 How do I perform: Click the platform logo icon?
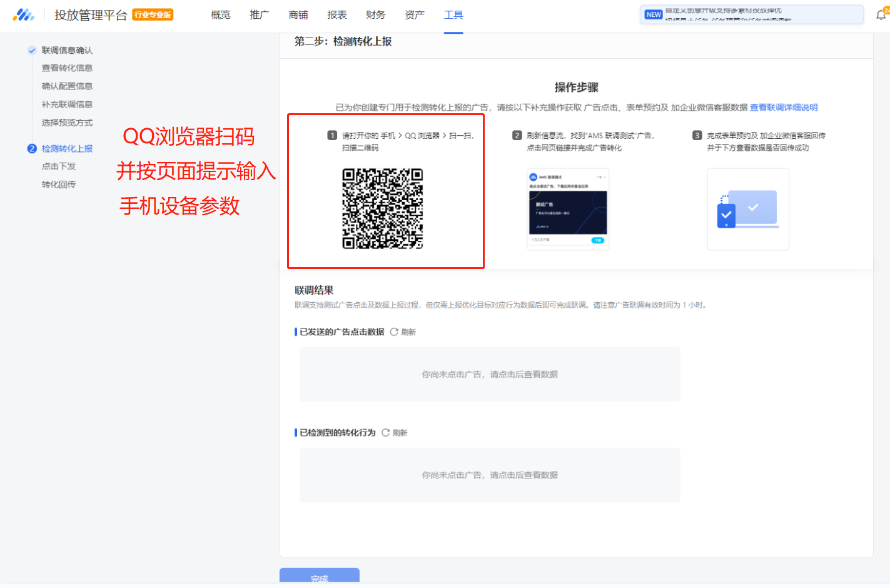(x=23, y=15)
